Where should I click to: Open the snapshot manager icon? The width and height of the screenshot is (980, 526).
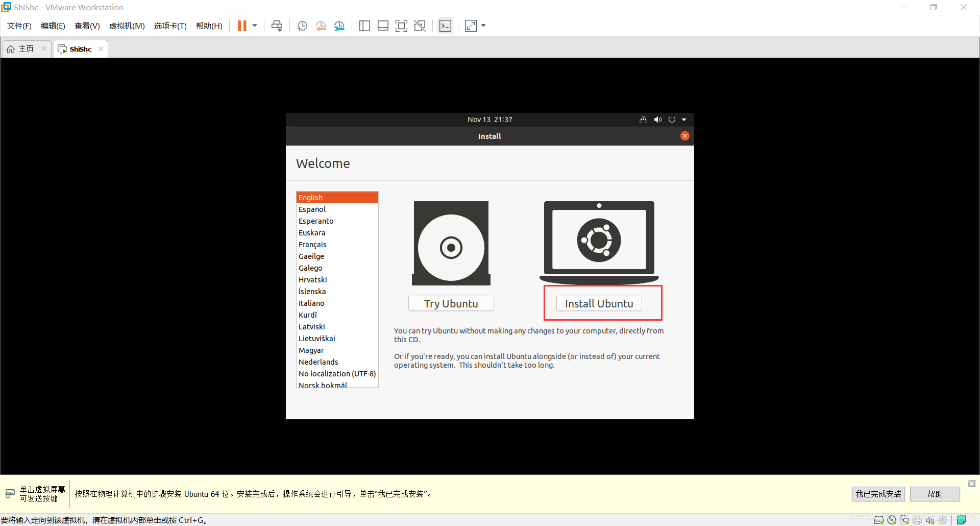pos(339,26)
